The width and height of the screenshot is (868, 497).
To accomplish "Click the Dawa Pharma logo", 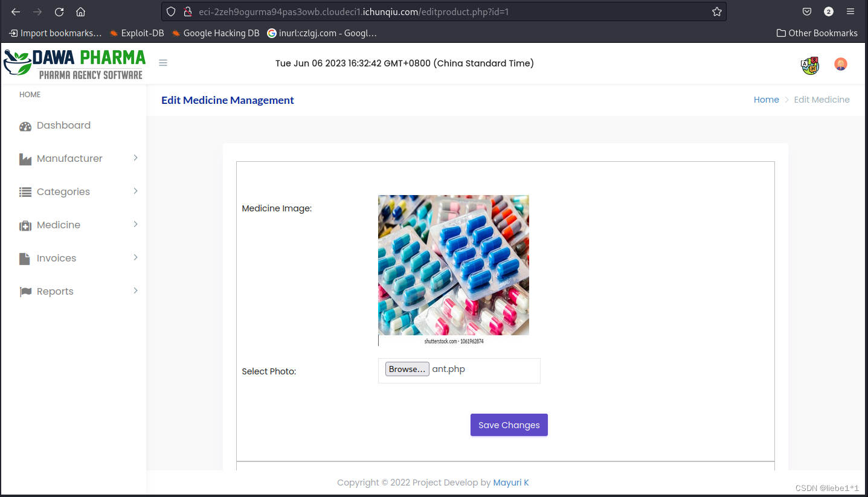I will tap(75, 64).
